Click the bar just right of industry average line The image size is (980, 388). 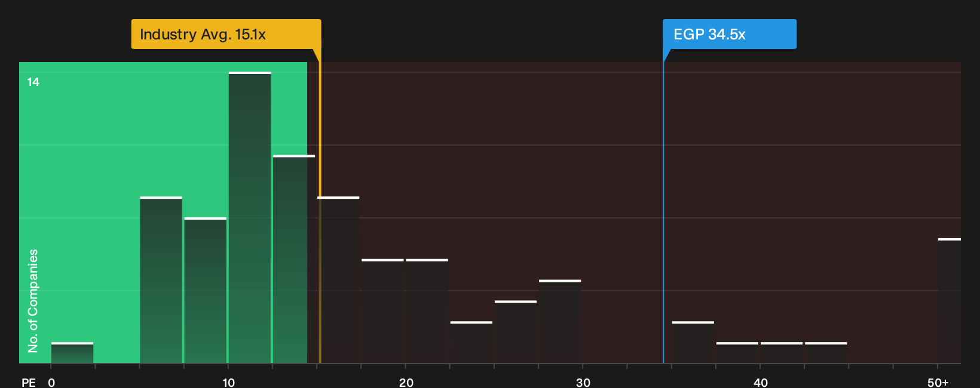click(x=338, y=280)
